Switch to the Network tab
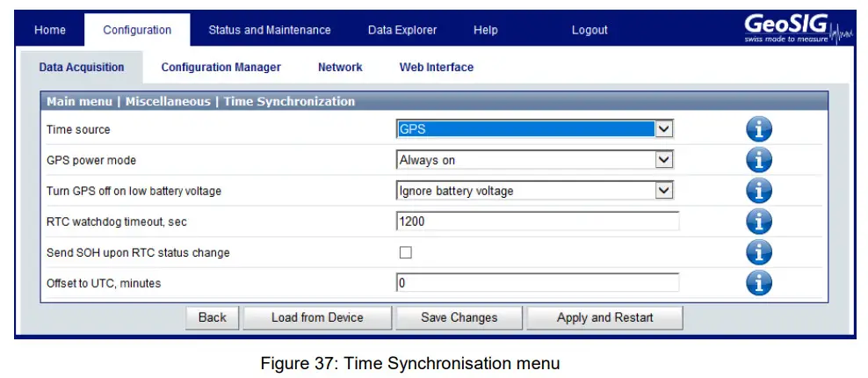The image size is (868, 378). click(x=340, y=67)
